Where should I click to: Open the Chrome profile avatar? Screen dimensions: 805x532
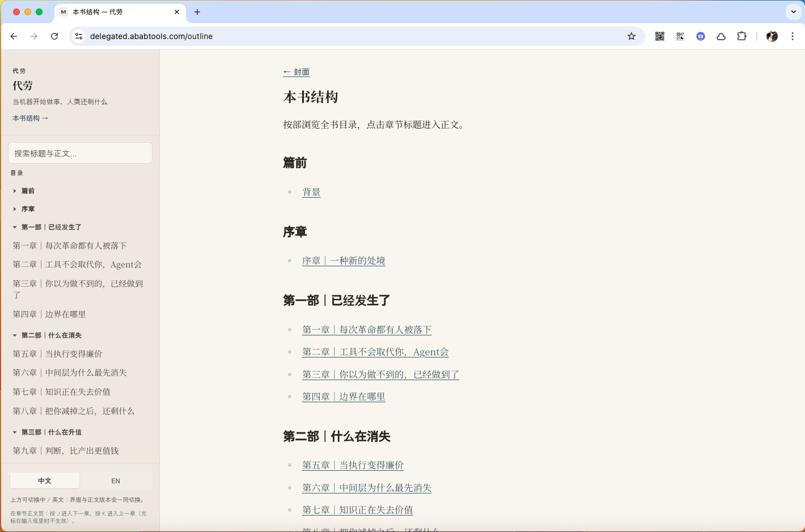click(772, 36)
